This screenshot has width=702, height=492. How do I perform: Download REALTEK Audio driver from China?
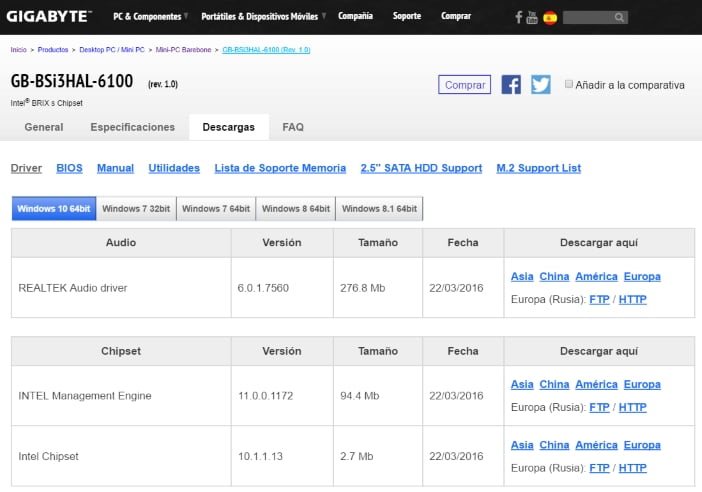coord(554,277)
